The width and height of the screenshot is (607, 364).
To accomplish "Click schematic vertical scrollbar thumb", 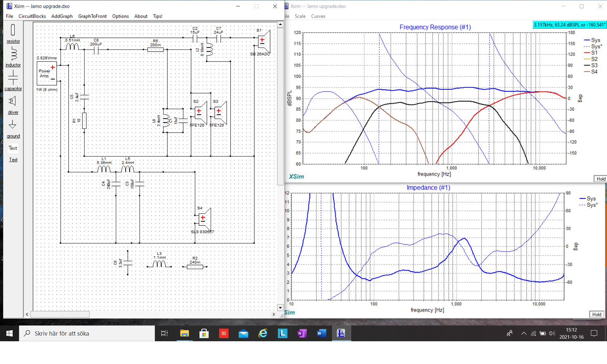I will [280, 106].
